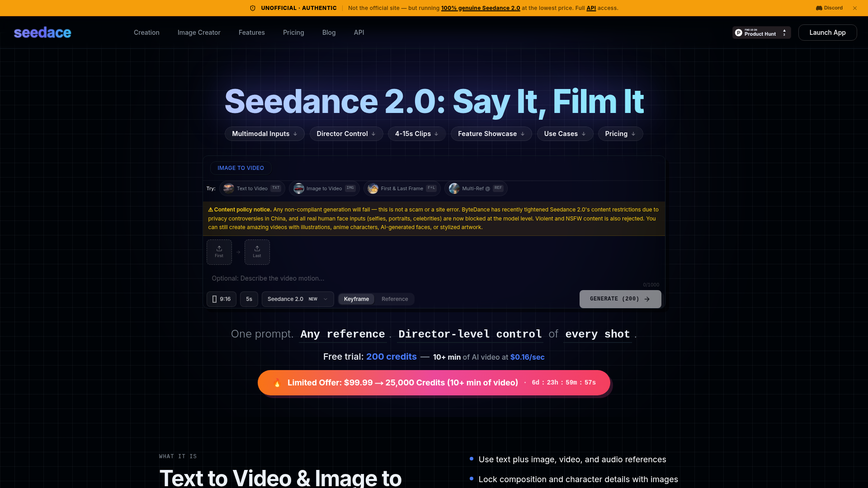This screenshot has width=868, height=488.
Task: Try the Image to Video example
Action: (324, 188)
